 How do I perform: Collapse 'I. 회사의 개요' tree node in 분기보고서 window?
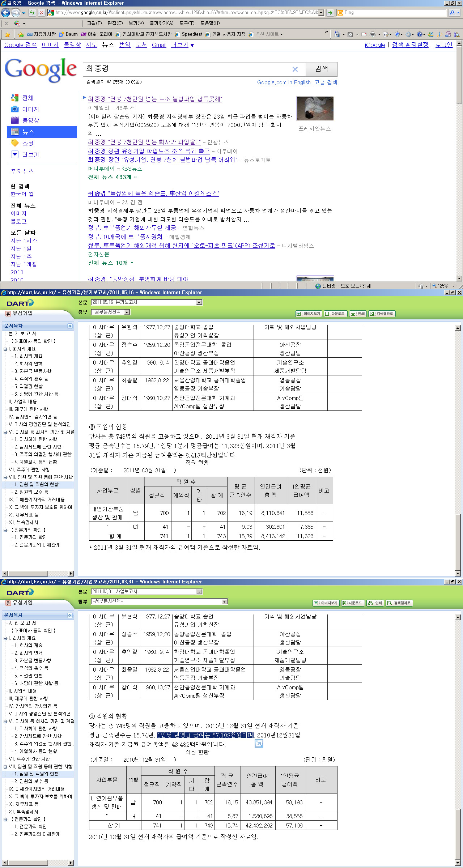tap(5, 349)
